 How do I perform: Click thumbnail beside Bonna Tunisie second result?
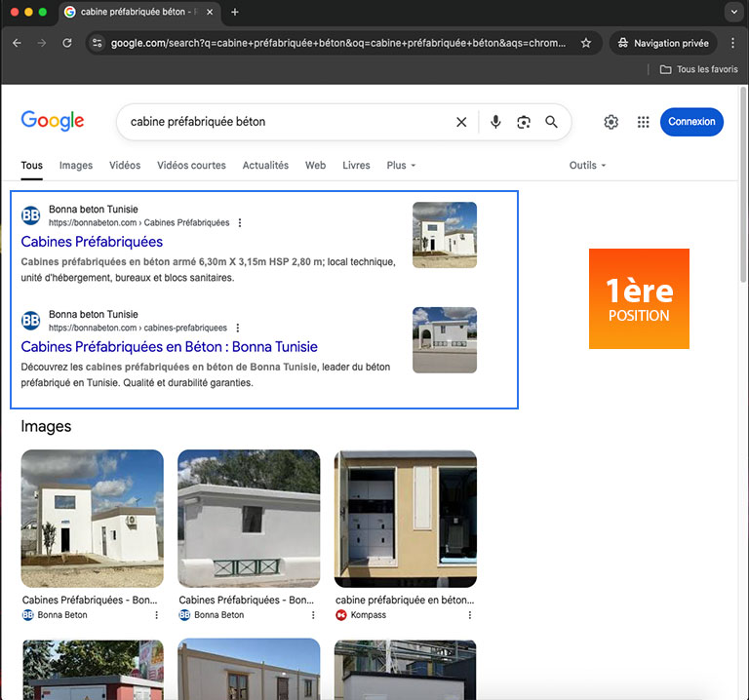[x=445, y=340]
